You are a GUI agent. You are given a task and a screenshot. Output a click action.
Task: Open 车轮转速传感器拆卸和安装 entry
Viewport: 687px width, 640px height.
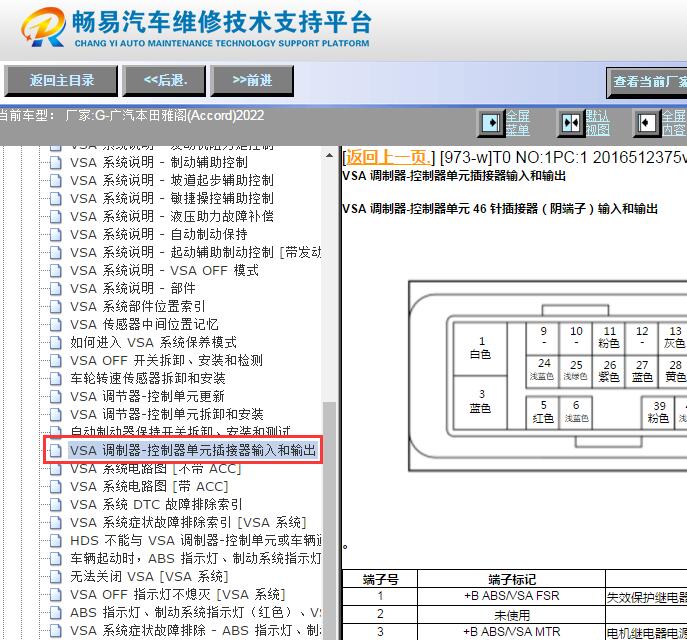point(148,378)
